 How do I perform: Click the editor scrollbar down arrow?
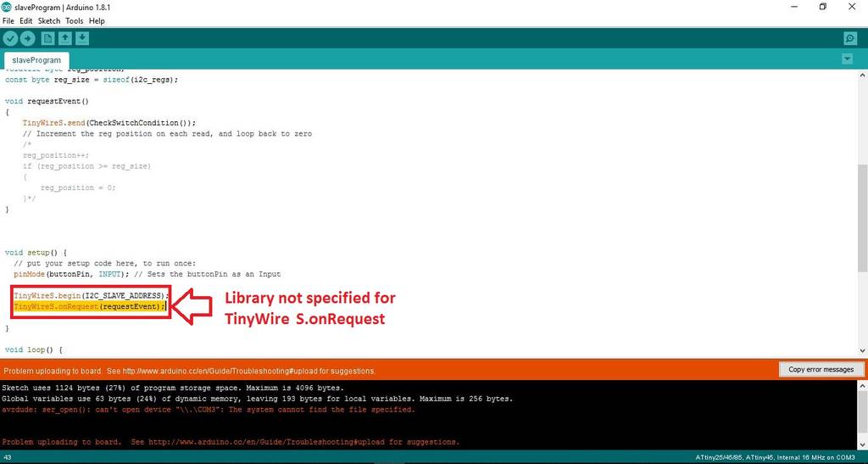[x=862, y=351]
